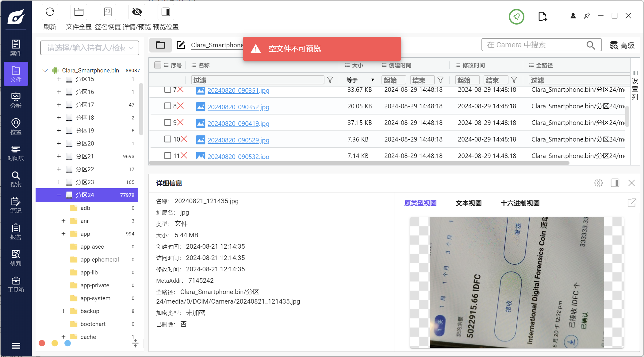Click the 高级 advanced search button
The width and height of the screenshot is (644, 357).
622,45
